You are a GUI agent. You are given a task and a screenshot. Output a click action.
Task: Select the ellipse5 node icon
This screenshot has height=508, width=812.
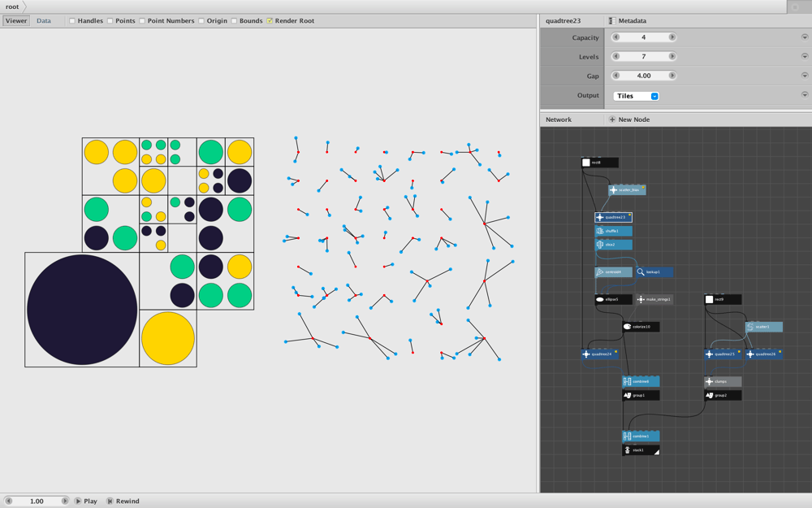pyautogui.click(x=600, y=299)
